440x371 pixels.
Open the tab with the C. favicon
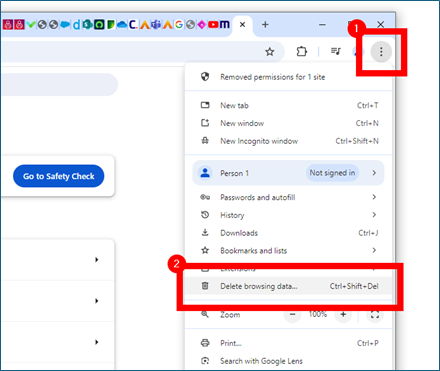click(133, 24)
